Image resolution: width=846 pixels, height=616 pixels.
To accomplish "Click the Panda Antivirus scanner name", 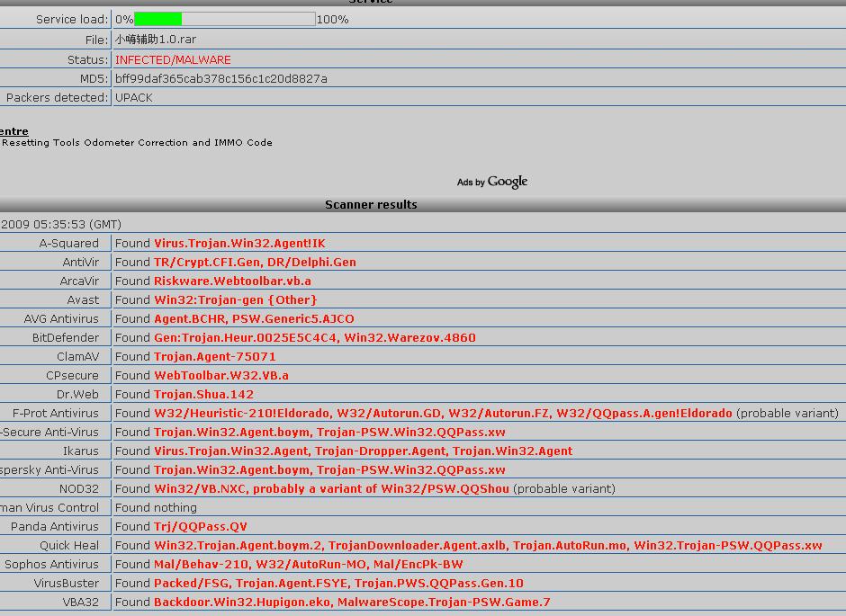I will tap(55, 526).
